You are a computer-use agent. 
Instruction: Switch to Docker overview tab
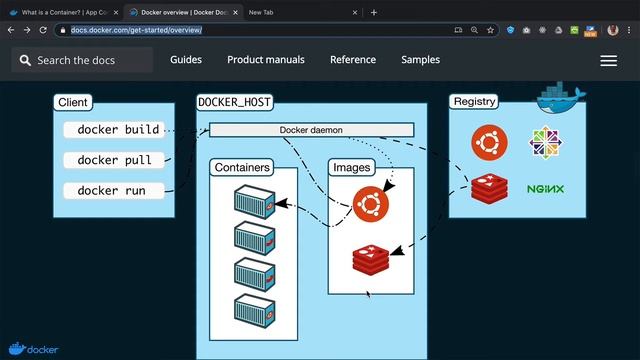(184, 13)
